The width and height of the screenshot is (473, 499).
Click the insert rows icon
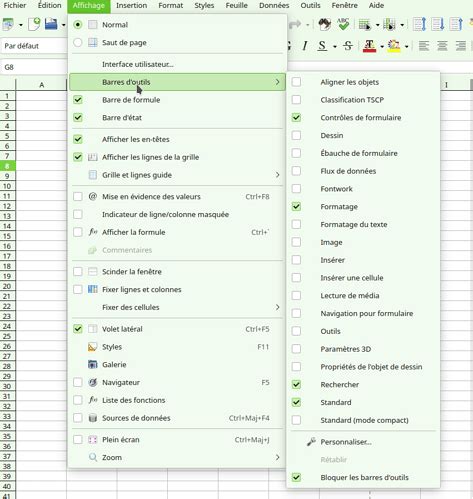(364, 25)
